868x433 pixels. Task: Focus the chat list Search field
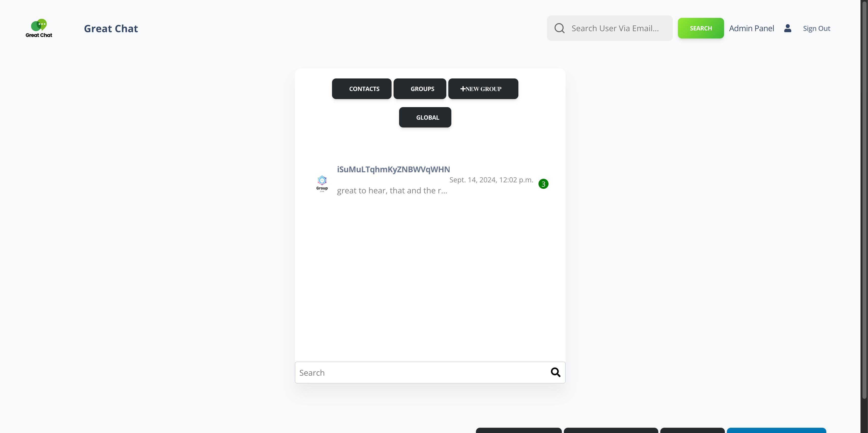tap(421, 372)
